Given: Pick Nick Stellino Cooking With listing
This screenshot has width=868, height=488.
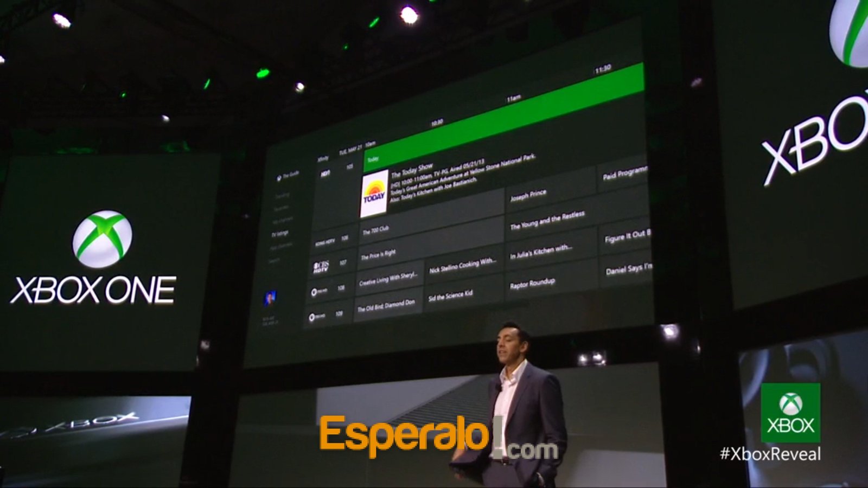Looking at the screenshot, I should click(462, 266).
